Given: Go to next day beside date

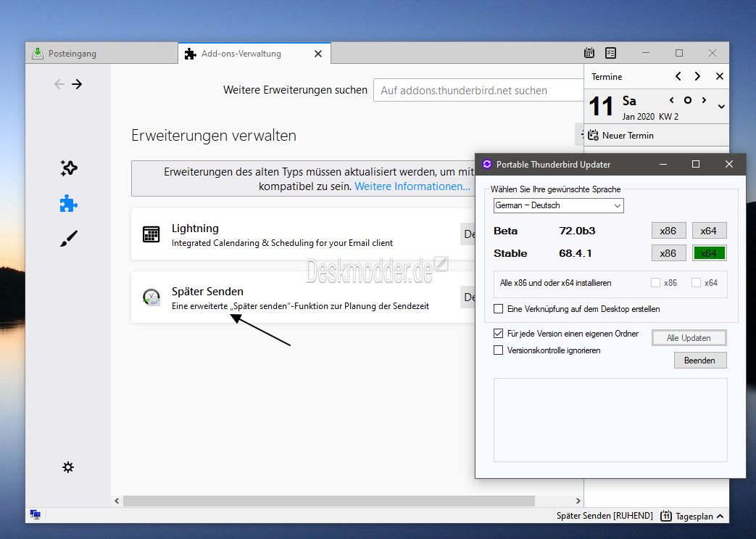Looking at the screenshot, I should point(704,100).
